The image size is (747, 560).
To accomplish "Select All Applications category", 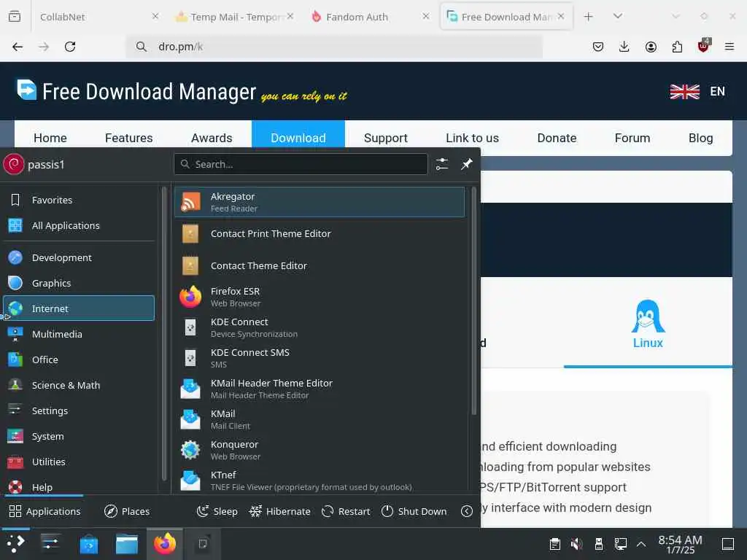I will pos(79,226).
